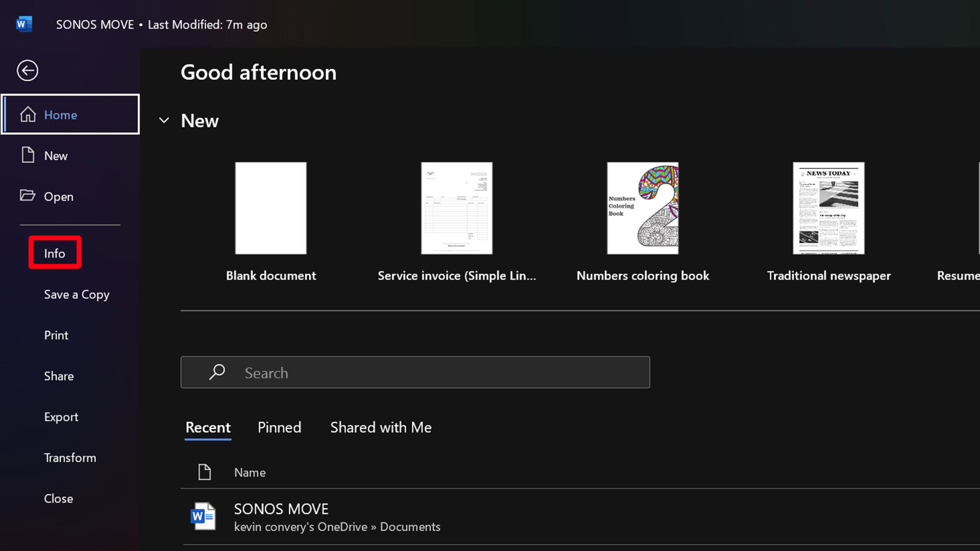Image resolution: width=980 pixels, height=551 pixels.
Task: Open the Share menu item
Action: pyautogui.click(x=59, y=376)
